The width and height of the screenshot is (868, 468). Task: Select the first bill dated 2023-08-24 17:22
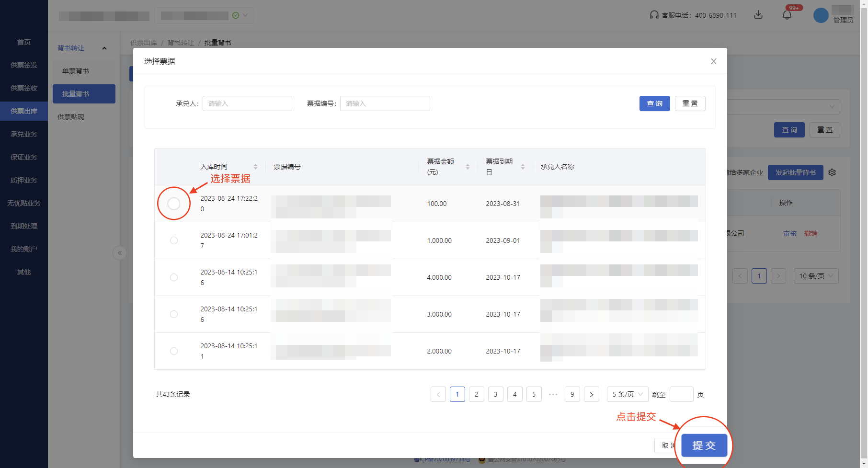(x=174, y=204)
